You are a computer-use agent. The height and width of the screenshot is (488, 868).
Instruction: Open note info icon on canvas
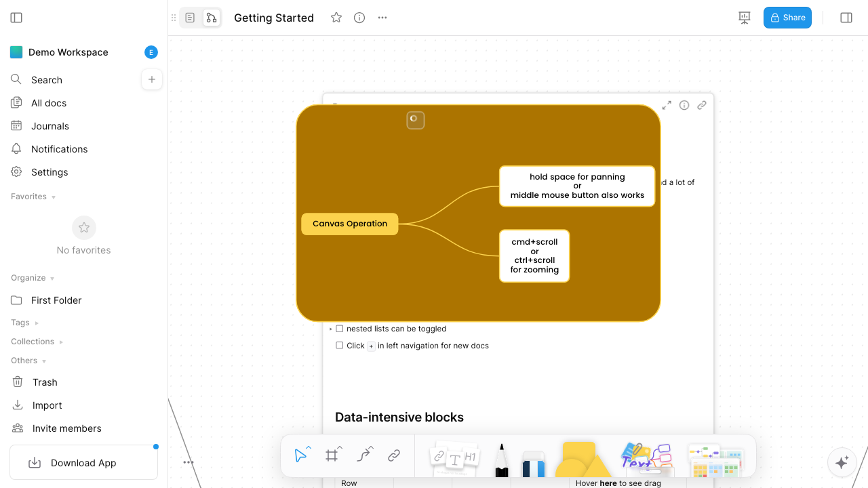click(684, 105)
